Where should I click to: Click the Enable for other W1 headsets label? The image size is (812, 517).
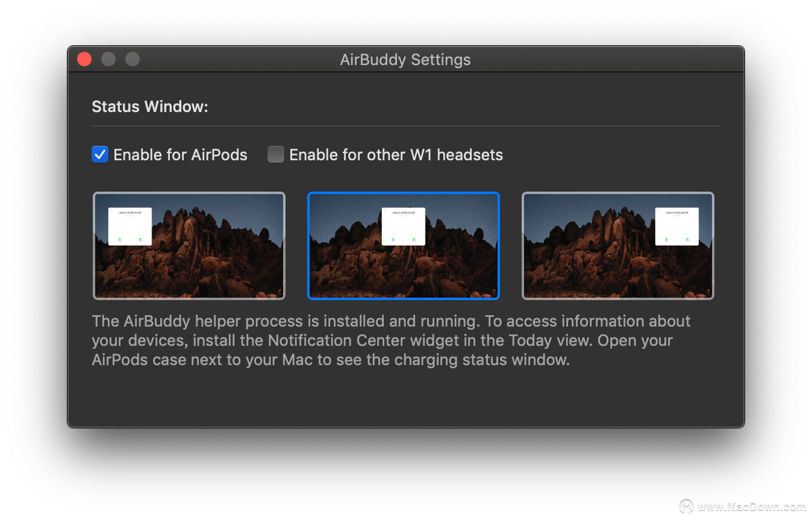point(396,155)
